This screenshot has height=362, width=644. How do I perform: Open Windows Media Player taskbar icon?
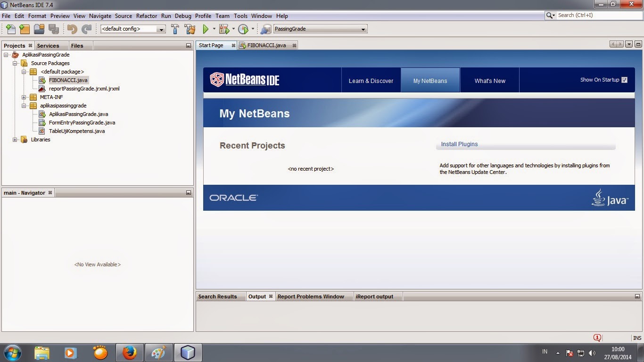(71, 353)
